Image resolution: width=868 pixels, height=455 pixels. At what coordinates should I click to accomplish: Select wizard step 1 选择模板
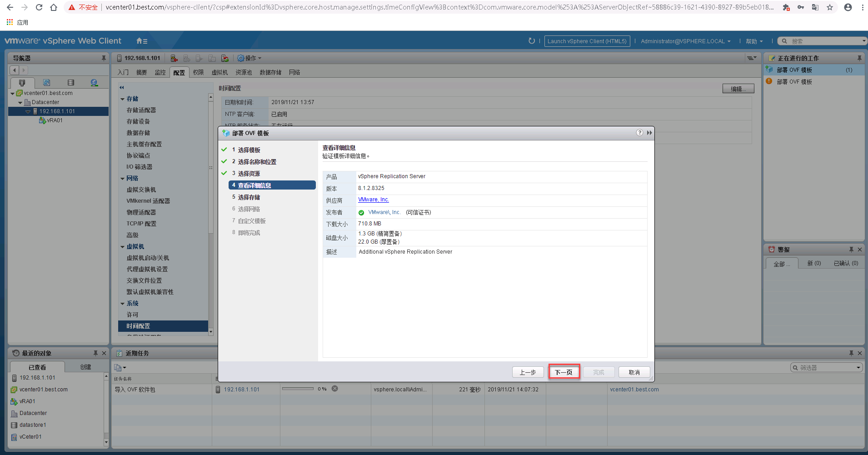pyautogui.click(x=249, y=150)
